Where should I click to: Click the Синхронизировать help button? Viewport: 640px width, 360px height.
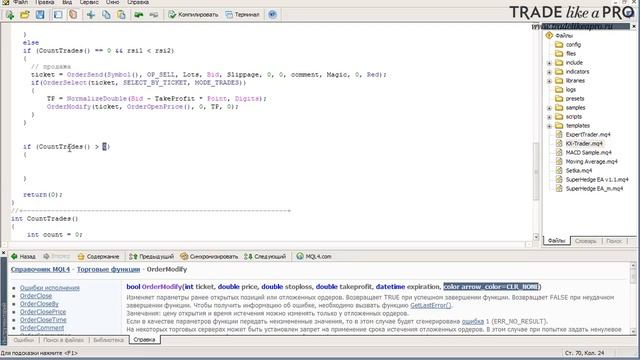click(x=209, y=256)
